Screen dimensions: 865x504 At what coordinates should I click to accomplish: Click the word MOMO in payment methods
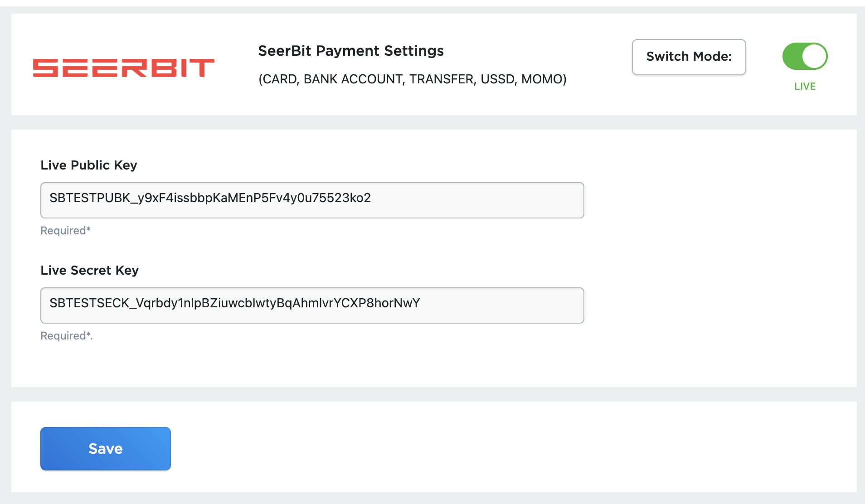[541, 79]
